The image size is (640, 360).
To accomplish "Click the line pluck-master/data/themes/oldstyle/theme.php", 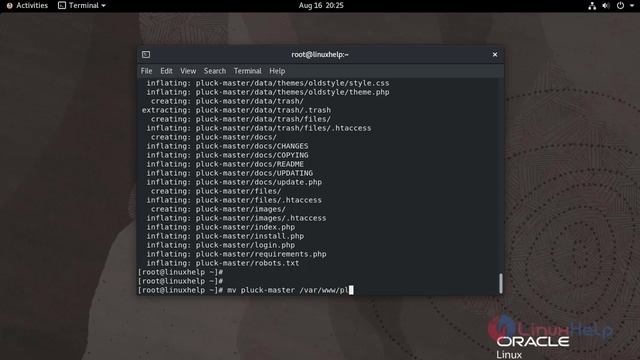I will tap(268, 92).
